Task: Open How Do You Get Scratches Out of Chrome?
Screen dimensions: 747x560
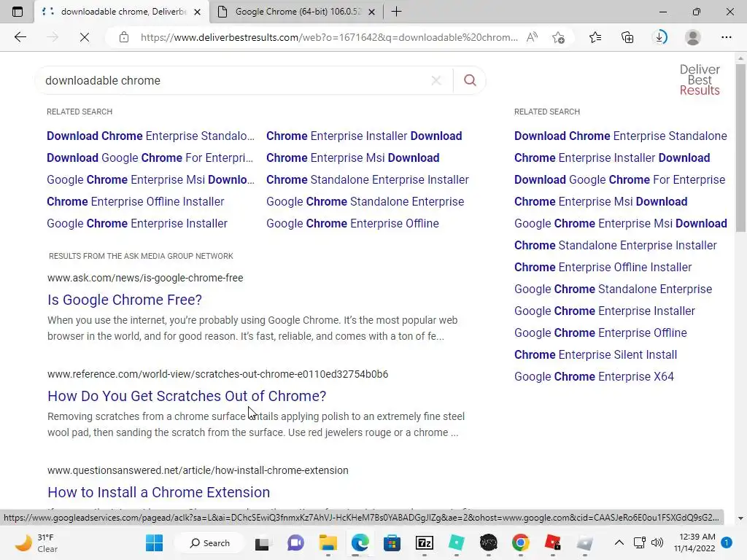Action: (x=187, y=396)
